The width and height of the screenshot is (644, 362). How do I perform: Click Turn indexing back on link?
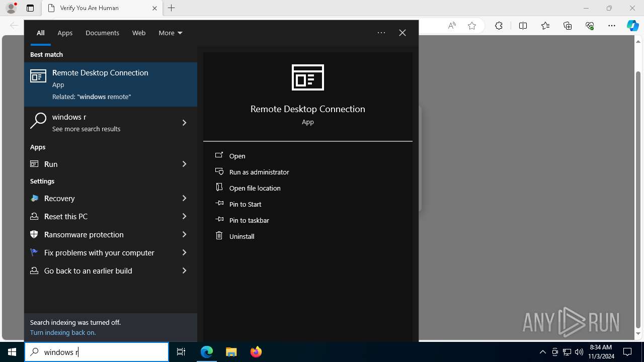(62, 332)
